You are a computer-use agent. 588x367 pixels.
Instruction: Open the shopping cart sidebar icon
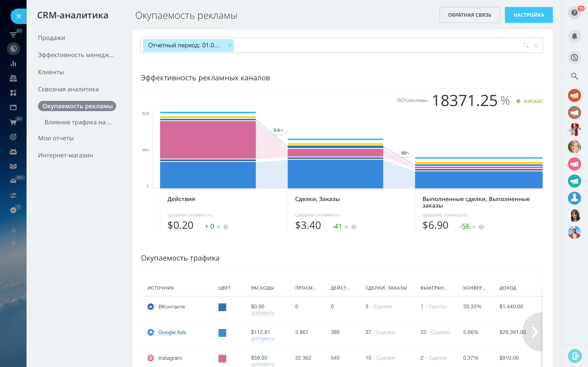pyautogui.click(x=13, y=122)
